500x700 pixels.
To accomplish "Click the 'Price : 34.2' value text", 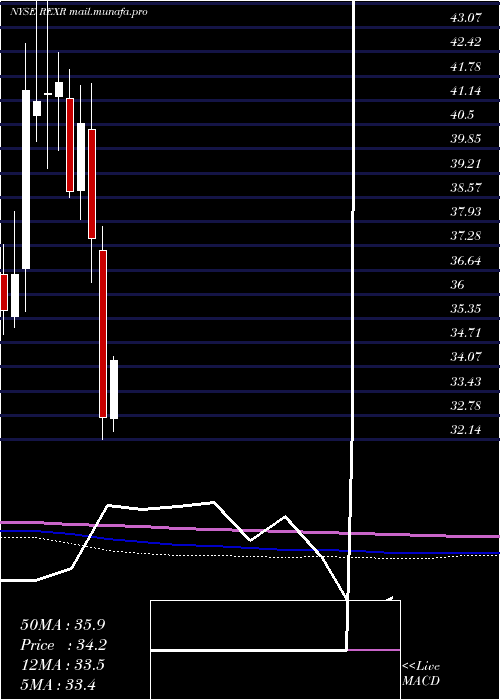I will click(64, 645).
